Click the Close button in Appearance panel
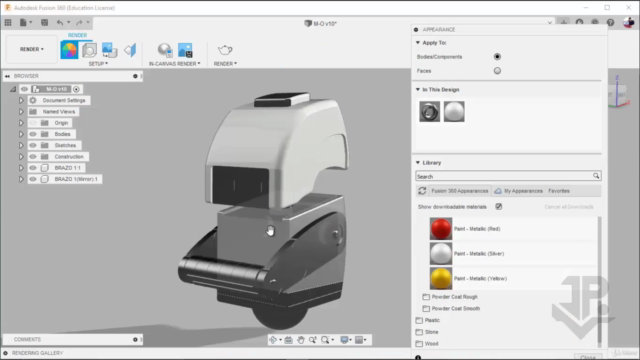 [x=588, y=357]
